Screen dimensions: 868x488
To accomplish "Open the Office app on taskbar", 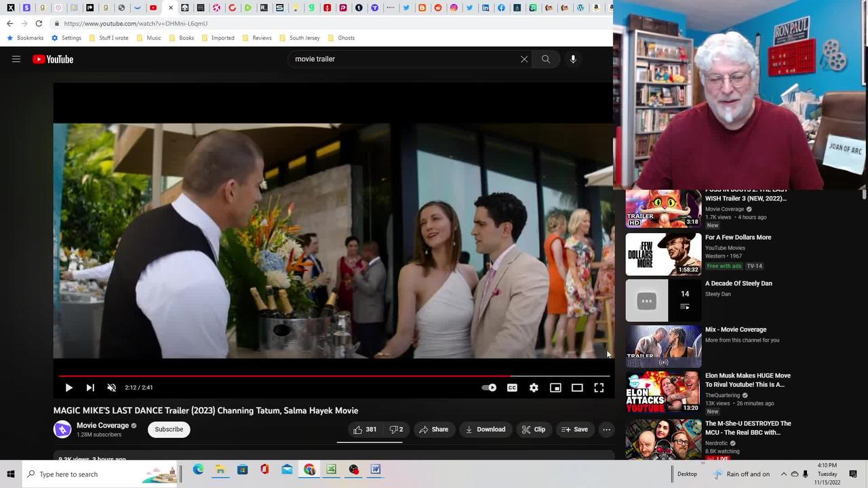I will point(265,469).
